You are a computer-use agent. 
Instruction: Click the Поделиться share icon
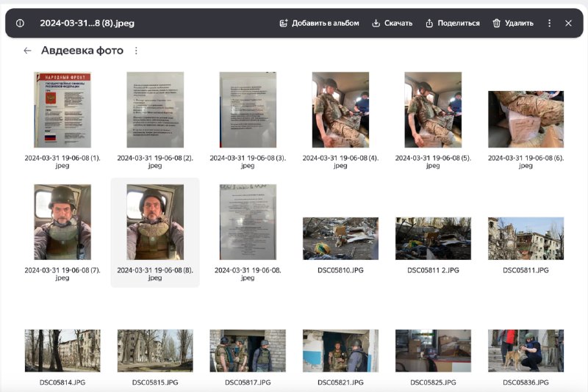[x=429, y=23]
